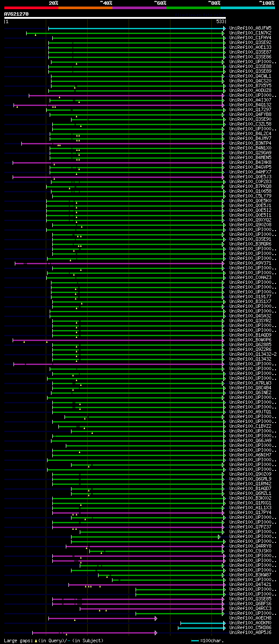Click the red 20% identity legend segment
Image resolution: width=279 pixels, height=644 pixels.
point(31,7)
